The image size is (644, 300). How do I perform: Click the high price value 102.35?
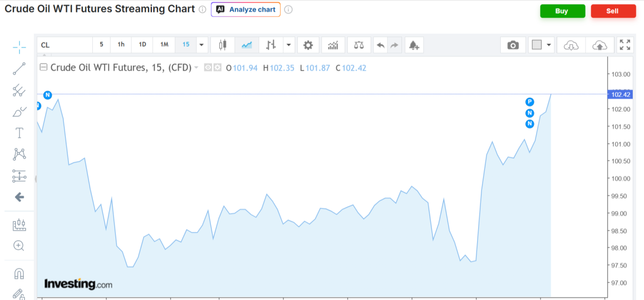(282, 68)
